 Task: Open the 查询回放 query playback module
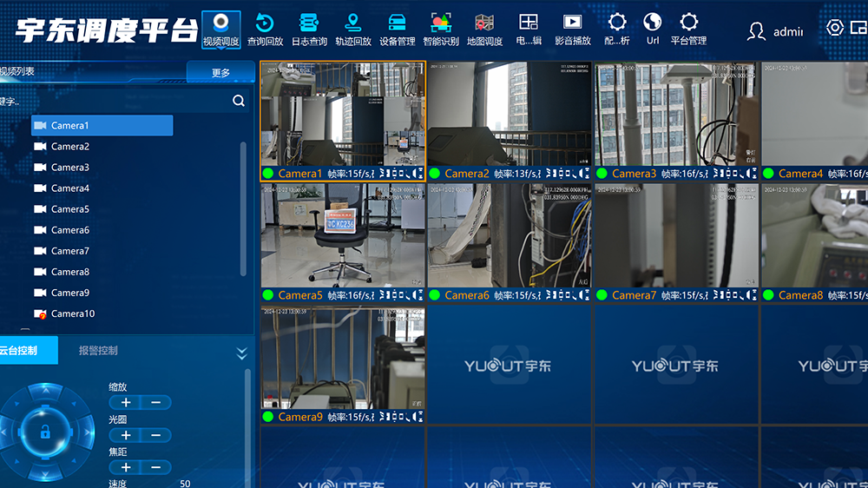tap(265, 29)
